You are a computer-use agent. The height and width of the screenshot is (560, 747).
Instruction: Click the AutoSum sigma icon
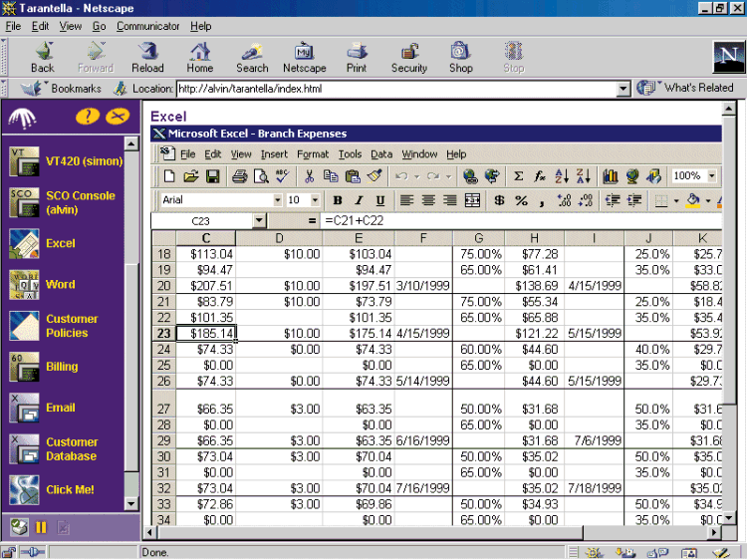518,176
